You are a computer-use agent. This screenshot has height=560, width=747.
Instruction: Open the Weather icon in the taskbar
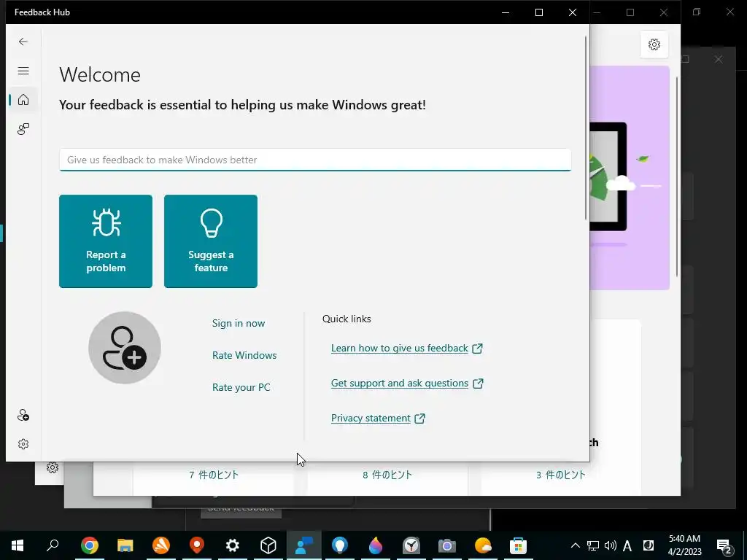(x=483, y=545)
